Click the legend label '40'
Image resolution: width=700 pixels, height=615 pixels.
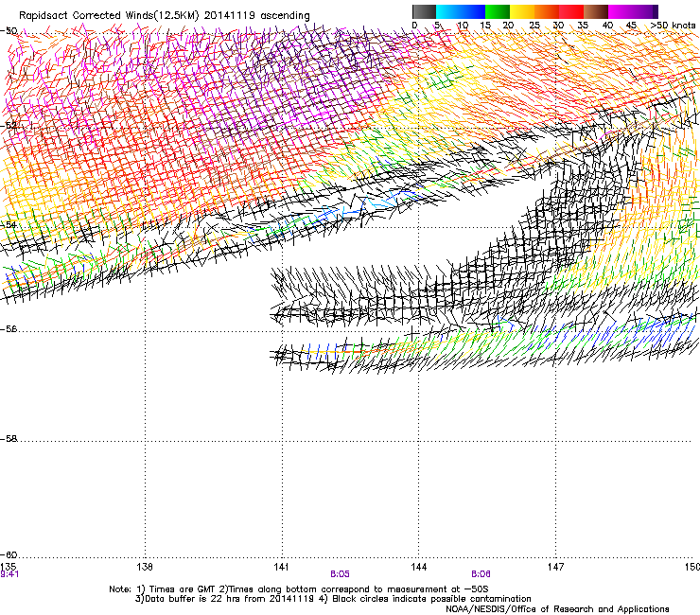[x=607, y=26]
